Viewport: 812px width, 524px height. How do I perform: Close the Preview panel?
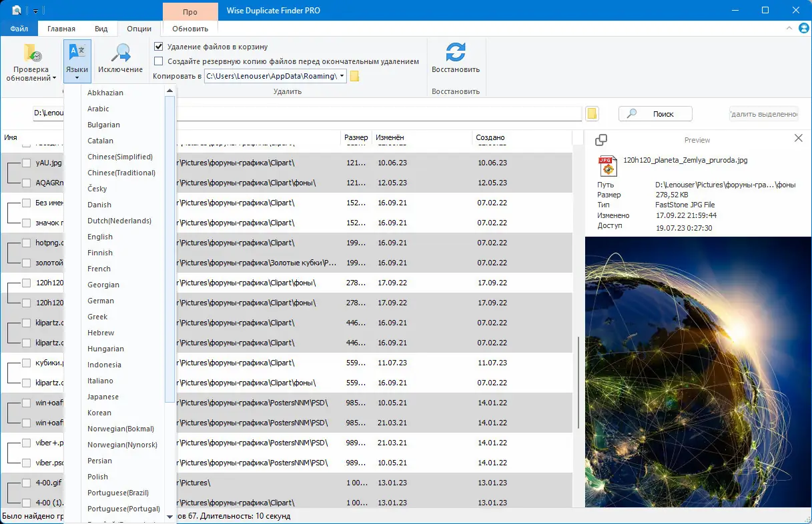[x=799, y=138]
